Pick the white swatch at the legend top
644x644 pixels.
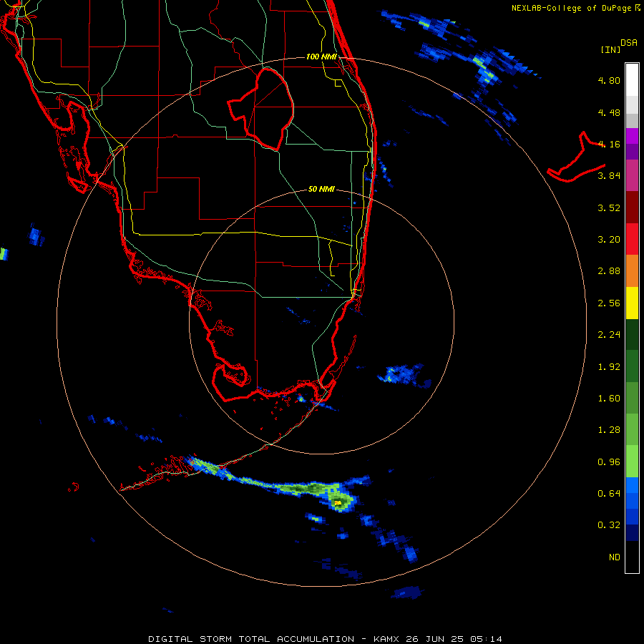coord(632,79)
